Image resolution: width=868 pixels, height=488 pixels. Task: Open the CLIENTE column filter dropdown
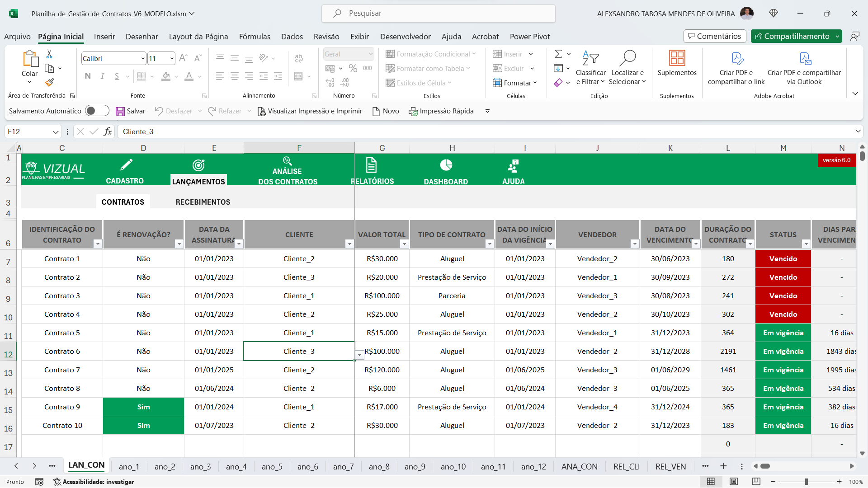349,244
